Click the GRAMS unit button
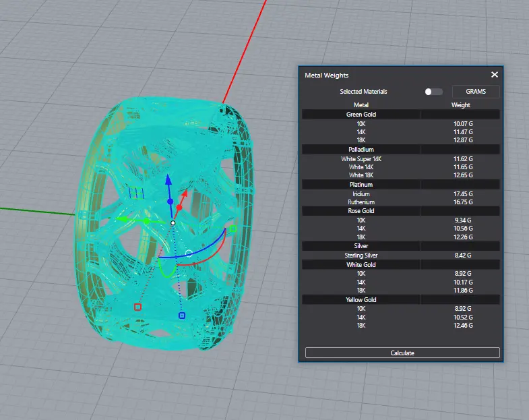529x420 pixels. coord(476,92)
